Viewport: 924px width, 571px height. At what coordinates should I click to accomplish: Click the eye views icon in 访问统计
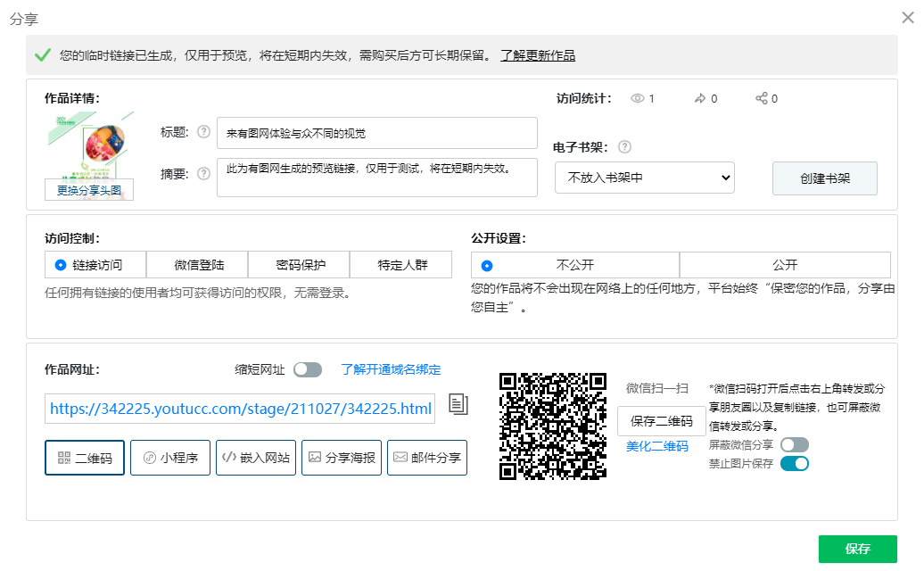click(x=638, y=99)
